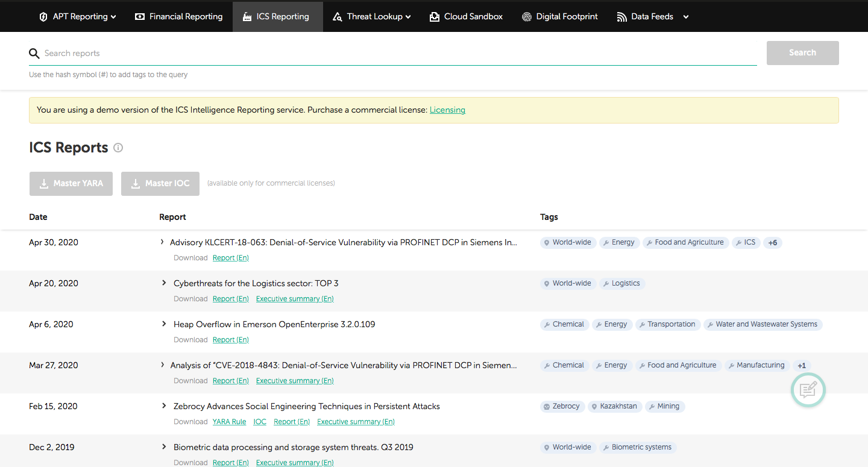This screenshot has height=467, width=868.
Task: Show the +6 hidden tags on Apr 30 report
Action: coord(773,243)
